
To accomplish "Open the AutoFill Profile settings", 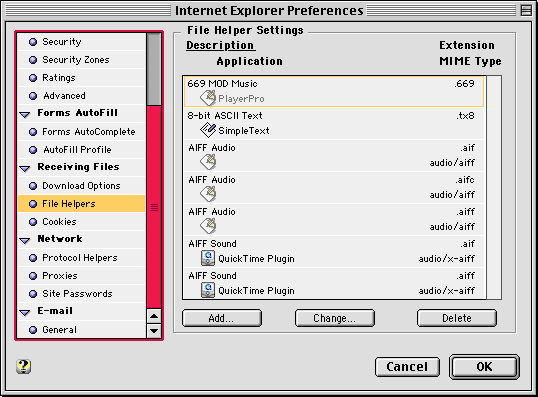I will [82, 150].
